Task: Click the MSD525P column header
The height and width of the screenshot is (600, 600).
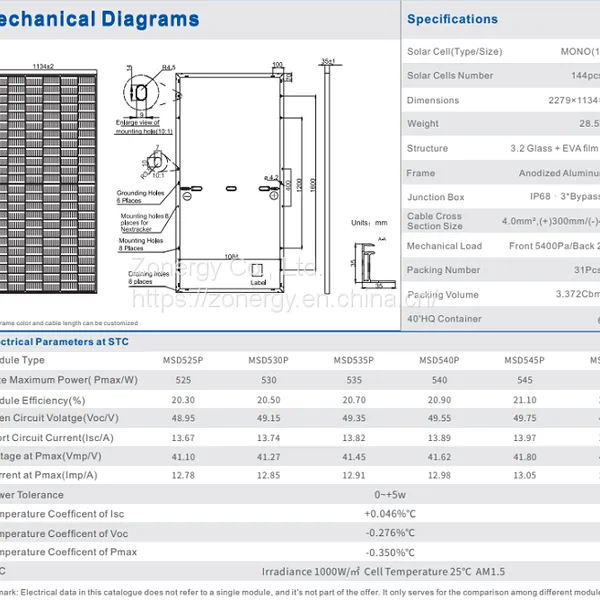Action: [x=183, y=360]
